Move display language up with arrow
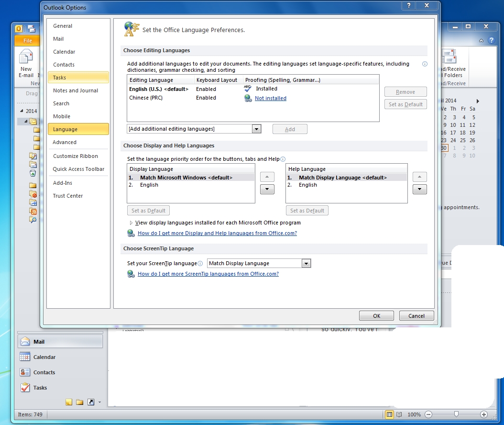 tap(267, 177)
